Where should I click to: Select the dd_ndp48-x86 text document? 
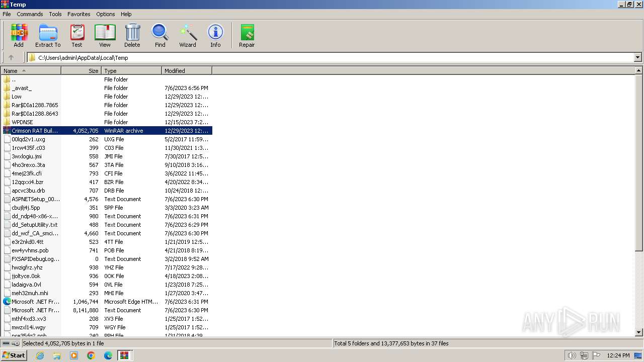[107, 216]
